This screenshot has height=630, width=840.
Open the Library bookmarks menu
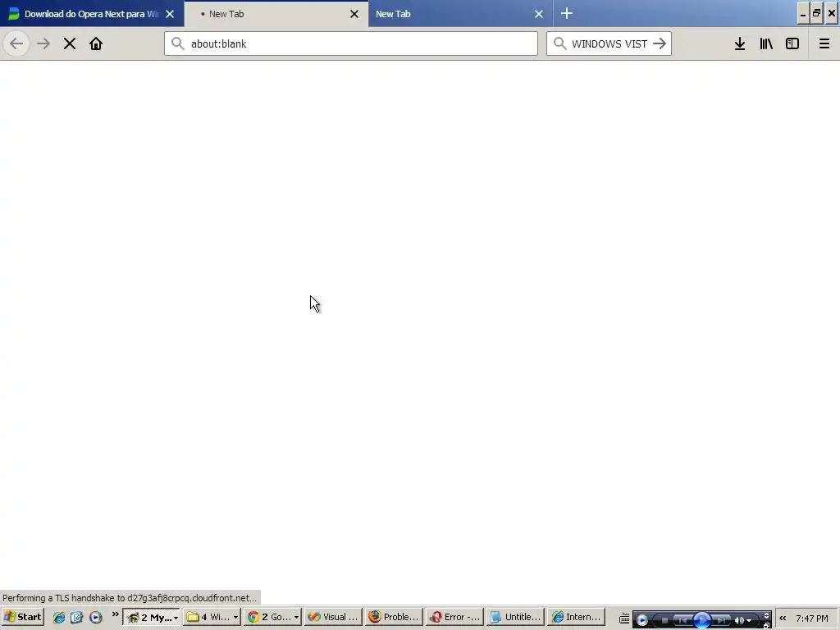[x=766, y=43]
